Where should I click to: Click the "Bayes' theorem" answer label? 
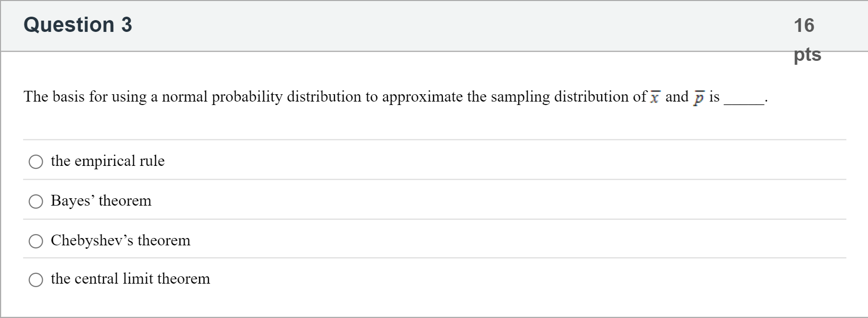coord(101,201)
